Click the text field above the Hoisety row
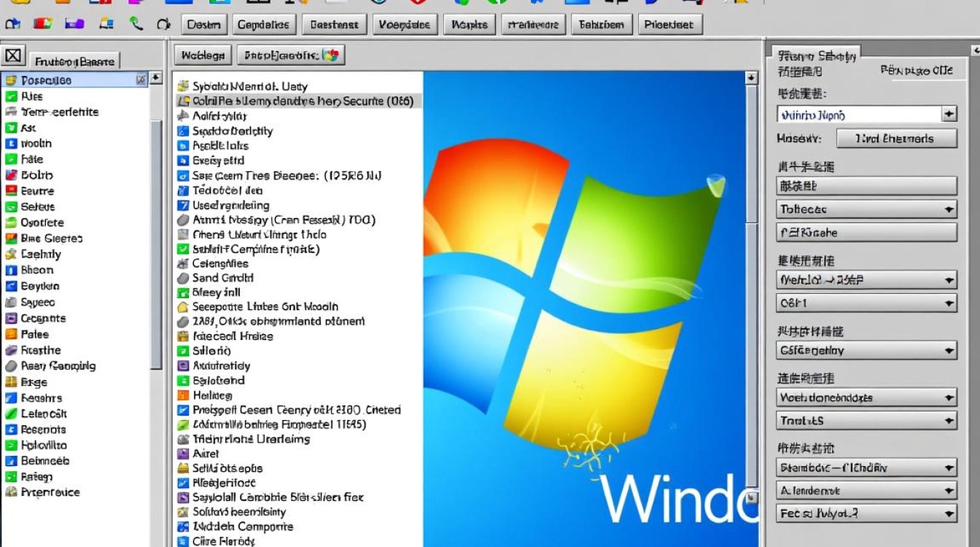This screenshot has height=547, width=980. [859, 115]
